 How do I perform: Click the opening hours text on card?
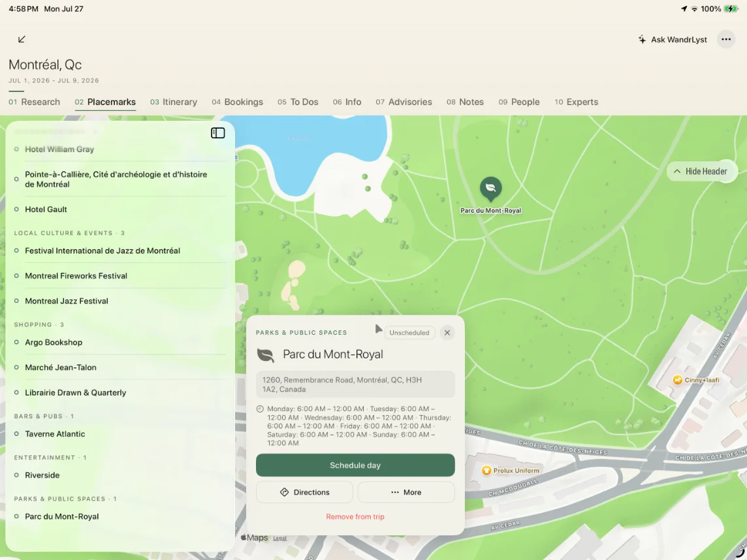pos(359,426)
